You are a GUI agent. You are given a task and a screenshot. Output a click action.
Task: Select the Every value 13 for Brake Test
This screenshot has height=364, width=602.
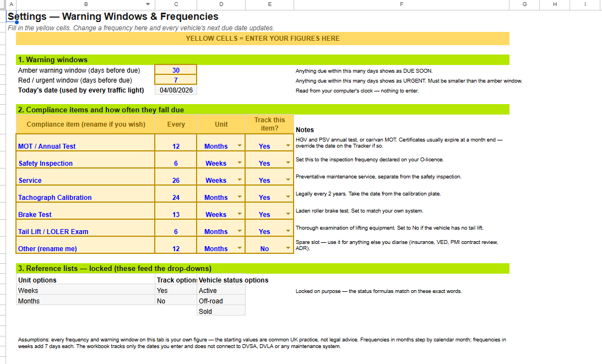click(176, 211)
